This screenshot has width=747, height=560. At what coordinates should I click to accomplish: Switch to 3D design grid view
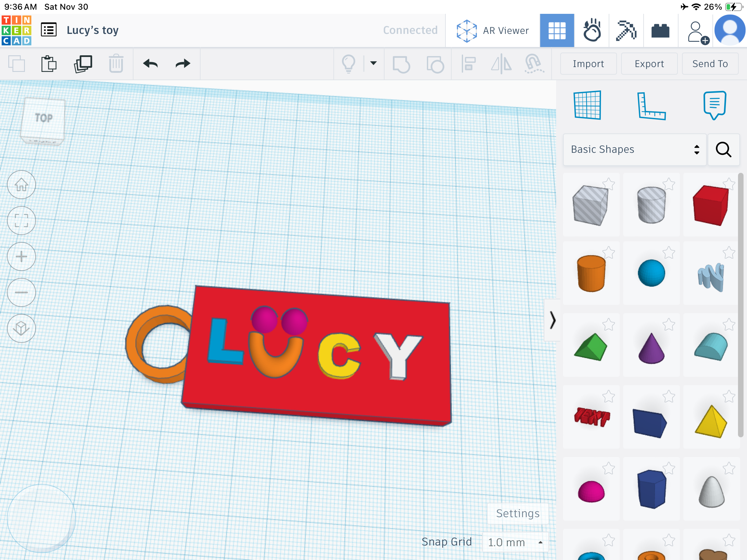[557, 30]
